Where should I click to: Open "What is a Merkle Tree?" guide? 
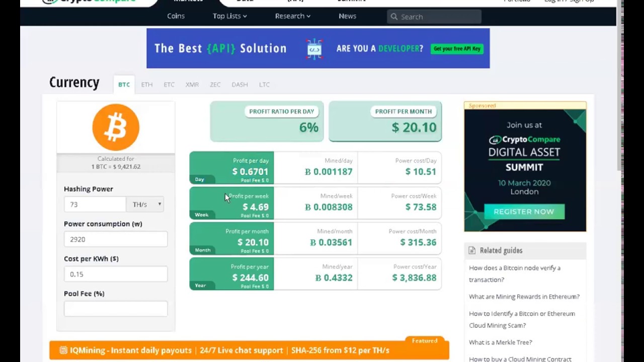500,342
